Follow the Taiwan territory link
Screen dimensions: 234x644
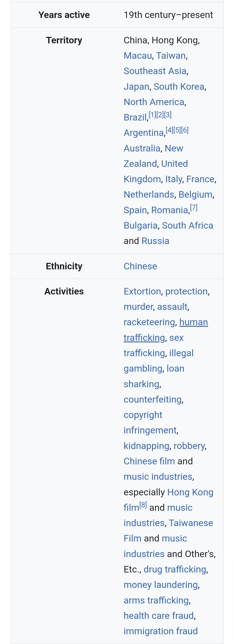(171, 56)
